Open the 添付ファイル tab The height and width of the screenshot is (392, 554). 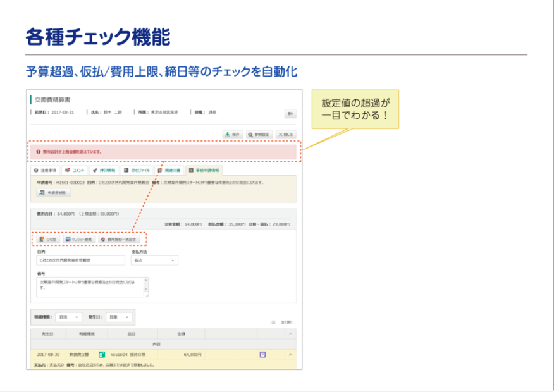coord(135,170)
